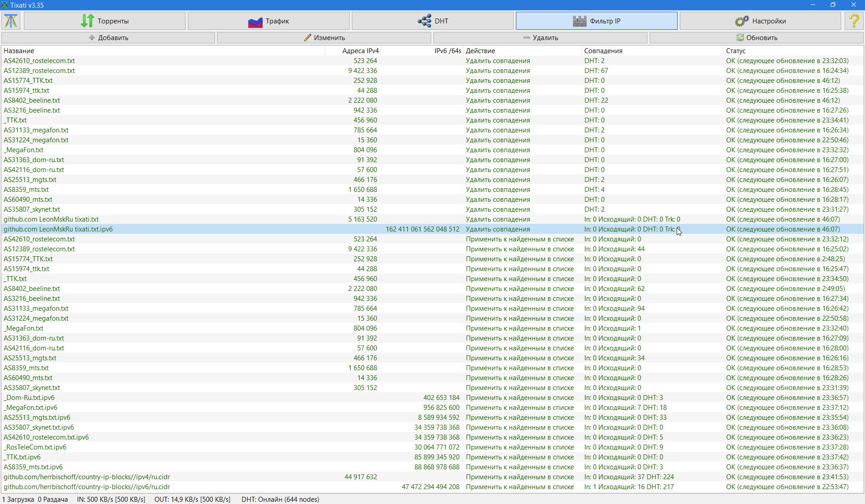
Task: Select the AS42610_rostelecom.txt.ipv6 row
Action: point(432,437)
